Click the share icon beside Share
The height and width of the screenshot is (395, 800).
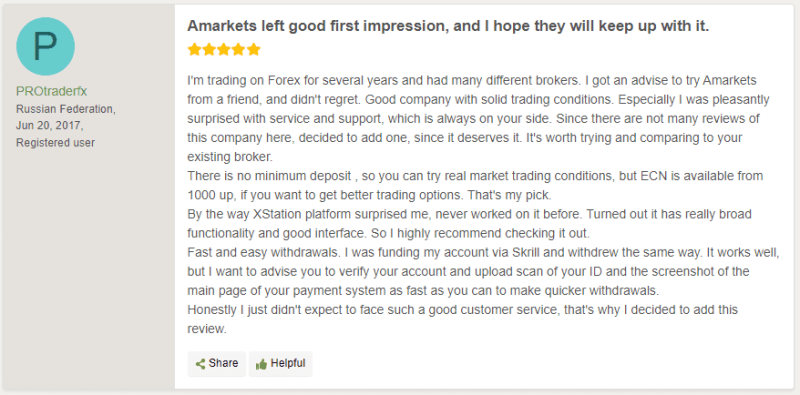201,364
